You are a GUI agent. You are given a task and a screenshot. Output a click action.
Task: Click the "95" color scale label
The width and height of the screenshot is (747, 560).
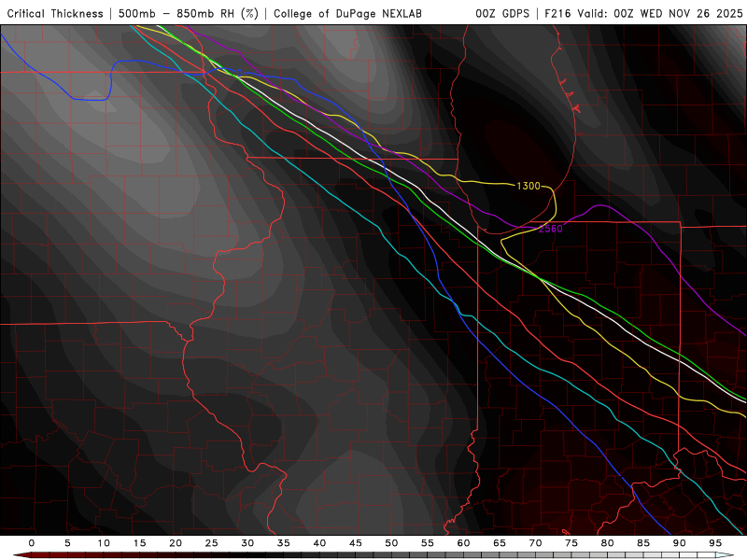click(715, 543)
